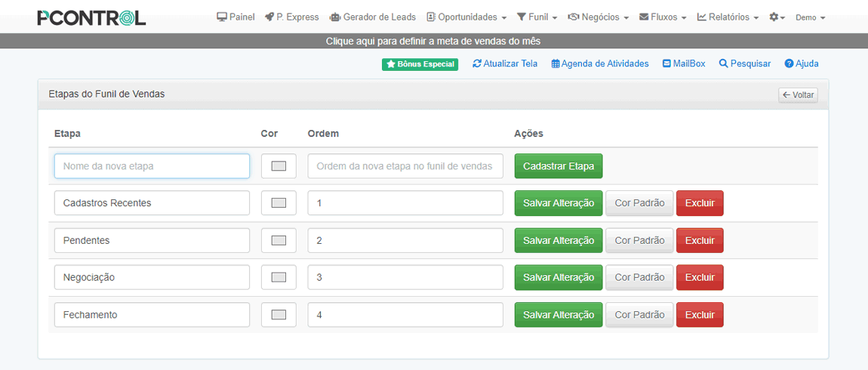Edit order field with value 2
The image size is (868, 370).
(x=405, y=240)
